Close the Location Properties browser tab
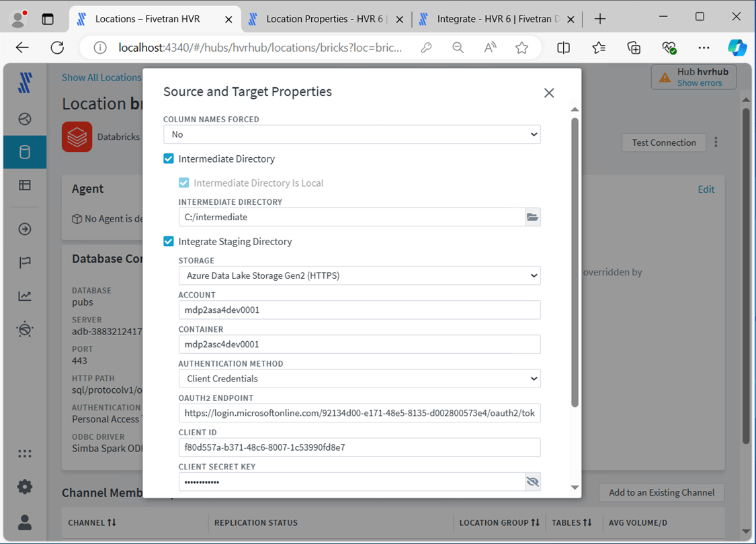The width and height of the screenshot is (756, 544). coord(400,19)
